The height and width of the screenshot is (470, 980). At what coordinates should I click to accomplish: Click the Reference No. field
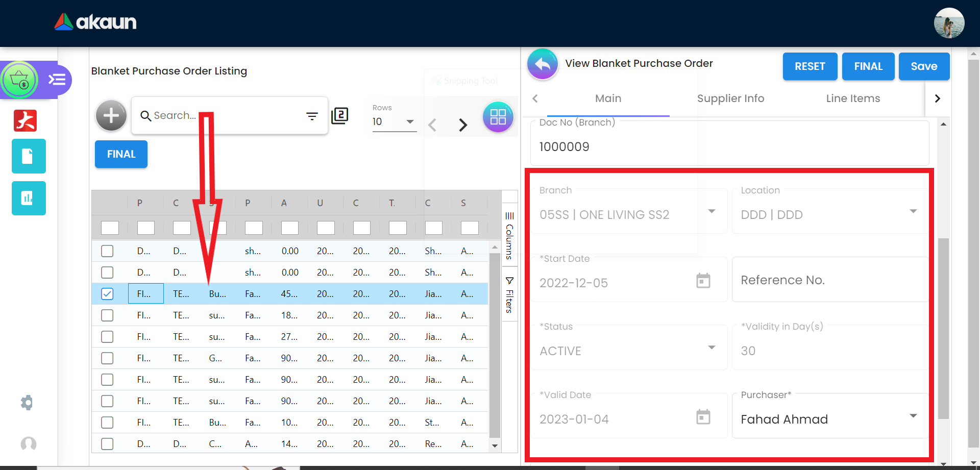[x=830, y=280]
